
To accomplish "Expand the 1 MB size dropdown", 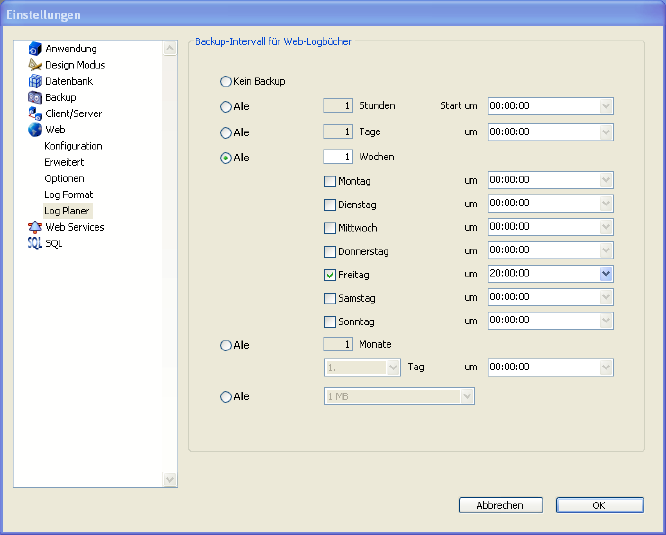I will point(466,397).
